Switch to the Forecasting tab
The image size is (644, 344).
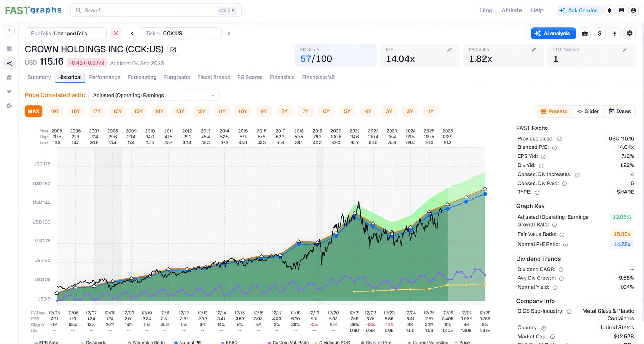point(142,77)
